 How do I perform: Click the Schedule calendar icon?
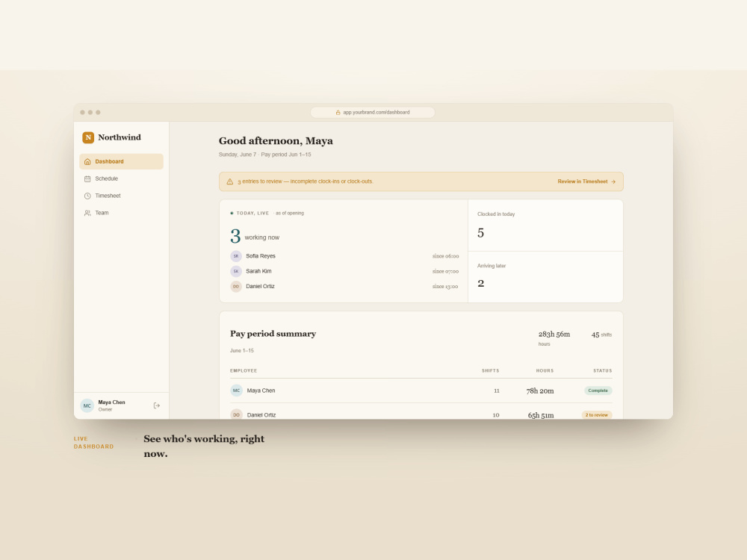(x=87, y=179)
